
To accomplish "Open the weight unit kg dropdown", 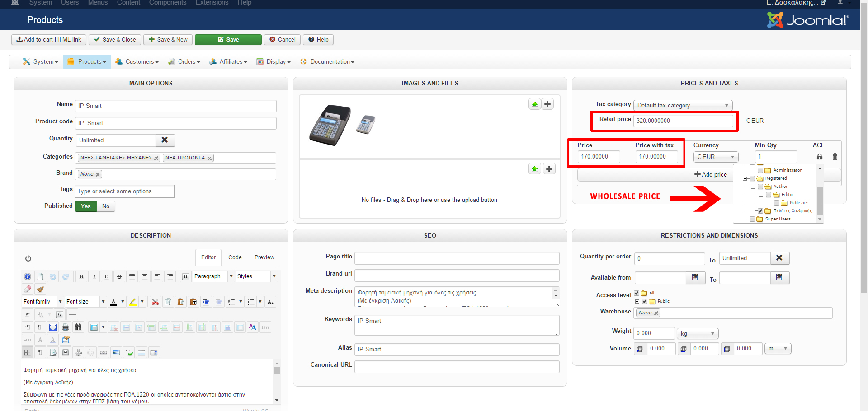I will coord(698,334).
